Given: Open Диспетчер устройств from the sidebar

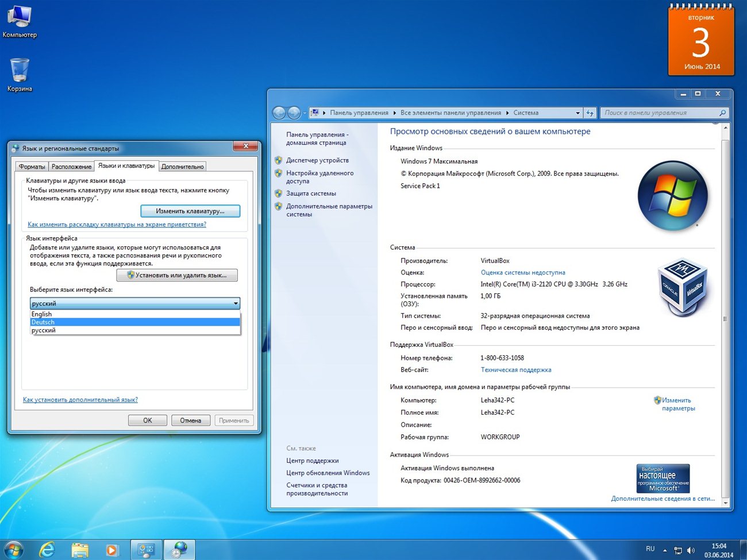Looking at the screenshot, I should (x=318, y=160).
